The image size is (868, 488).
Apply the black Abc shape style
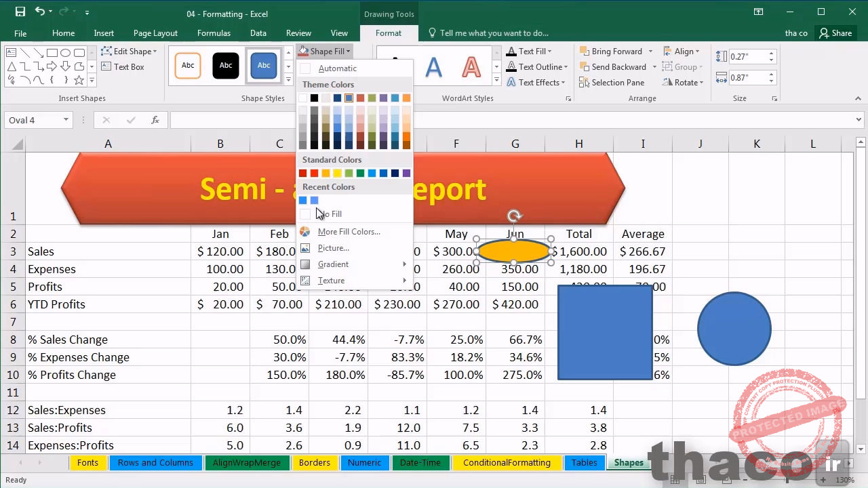(226, 66)
